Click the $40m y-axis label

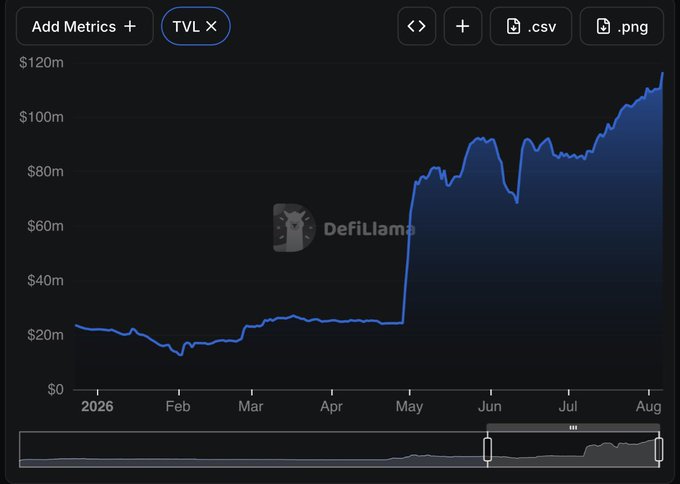click(45, 280)
